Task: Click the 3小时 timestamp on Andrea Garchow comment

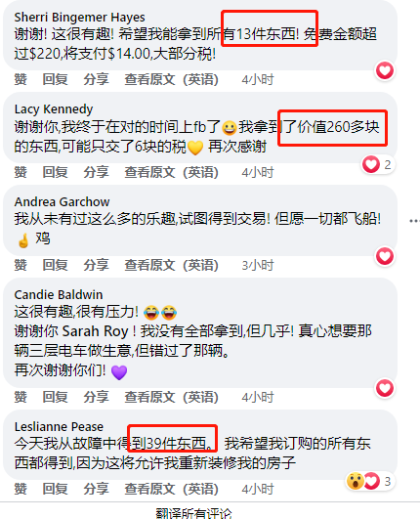Action: pos(258,265)
